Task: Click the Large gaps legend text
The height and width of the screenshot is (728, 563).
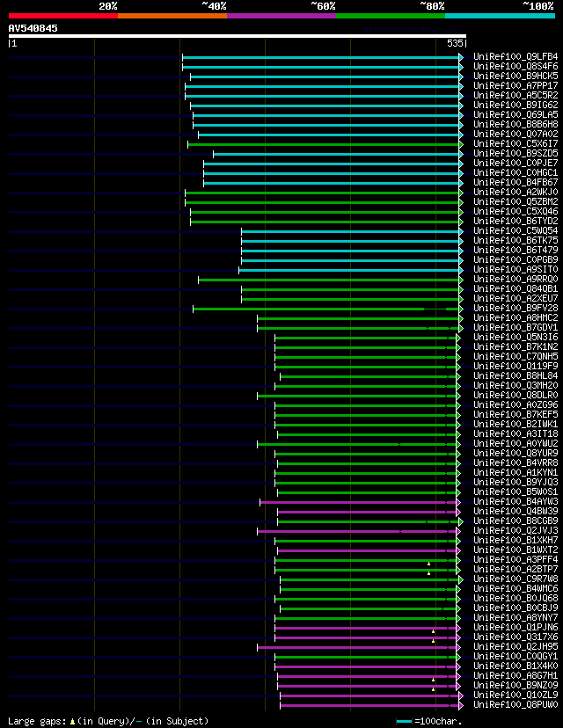Action: 37,721
